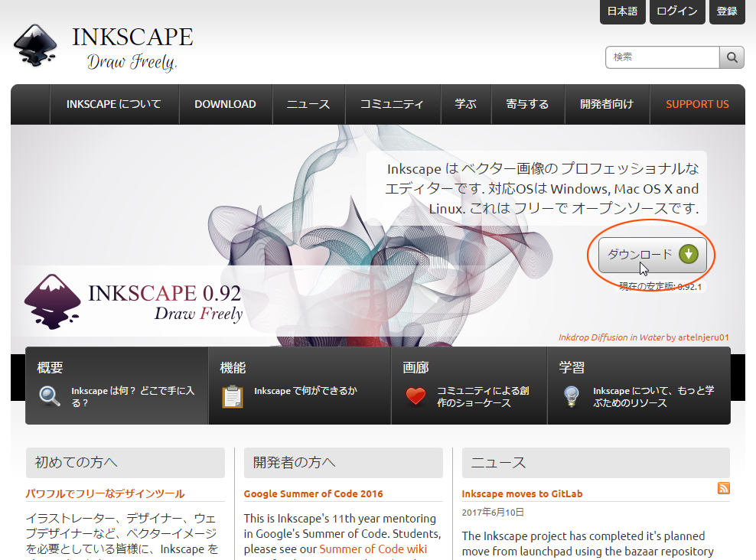Click SUPPORT US in the navigation bar

[x=697, y=104]
